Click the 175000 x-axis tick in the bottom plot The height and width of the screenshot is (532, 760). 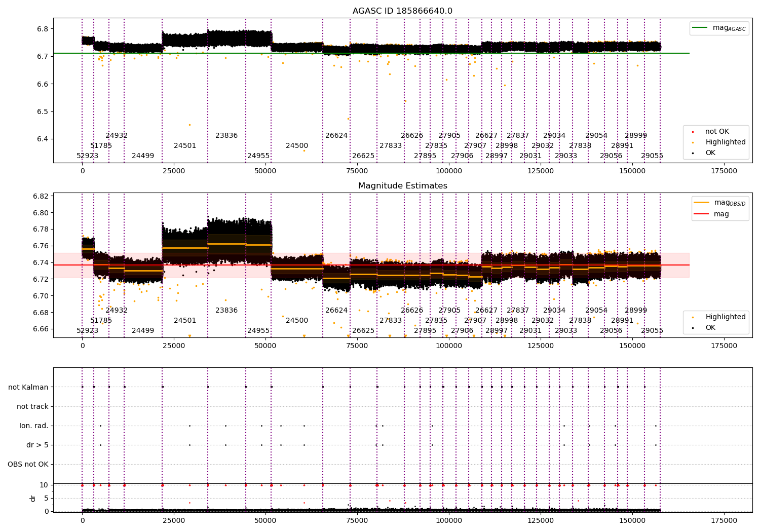click(x=724, y=520)
